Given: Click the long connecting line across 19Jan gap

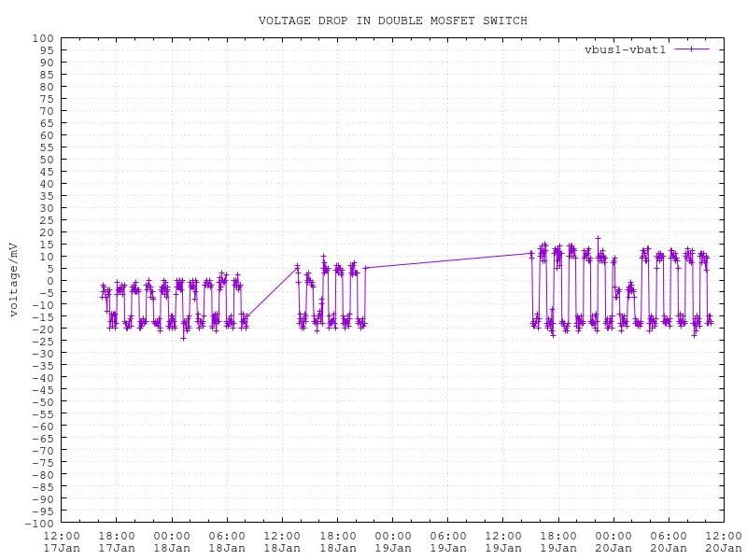Looking at the screenshot, I should (x=448, y=260).
